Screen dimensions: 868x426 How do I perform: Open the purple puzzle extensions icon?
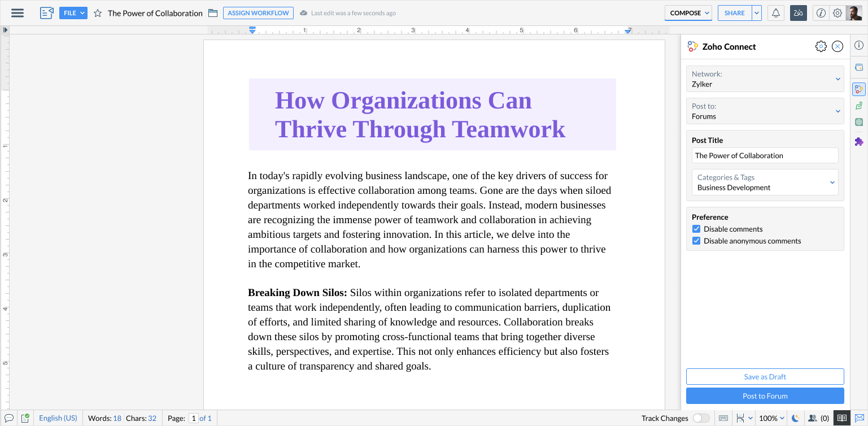[x=859, y=141]
